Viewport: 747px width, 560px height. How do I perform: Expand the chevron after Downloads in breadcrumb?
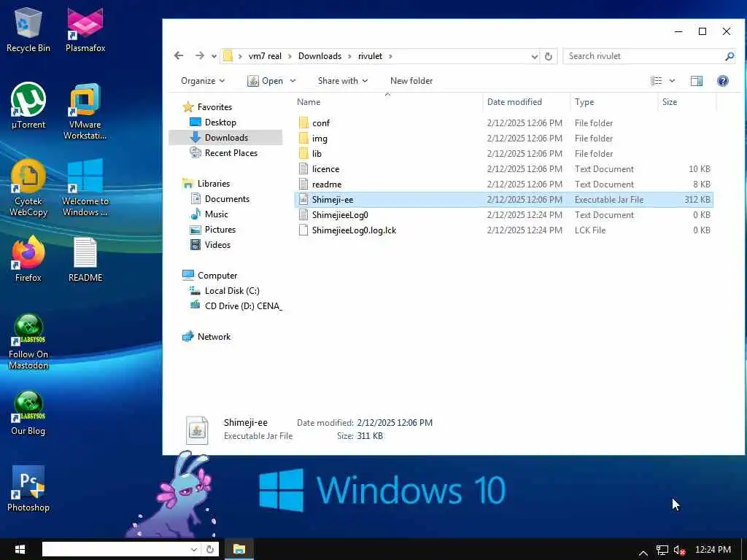click(349, 56)
